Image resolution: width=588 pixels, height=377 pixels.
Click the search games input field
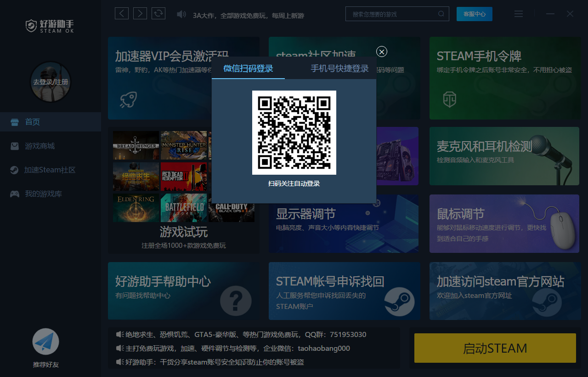[397, 14]
